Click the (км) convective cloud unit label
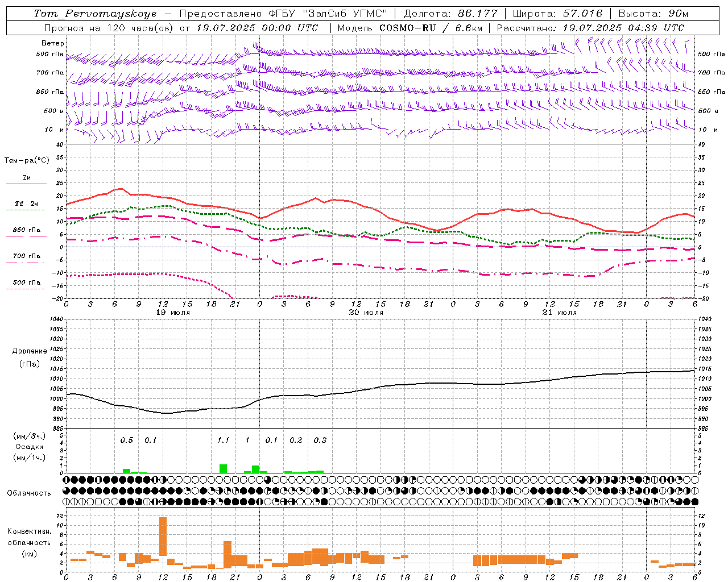Screen dimensions: 728x582 coord(30,553)
